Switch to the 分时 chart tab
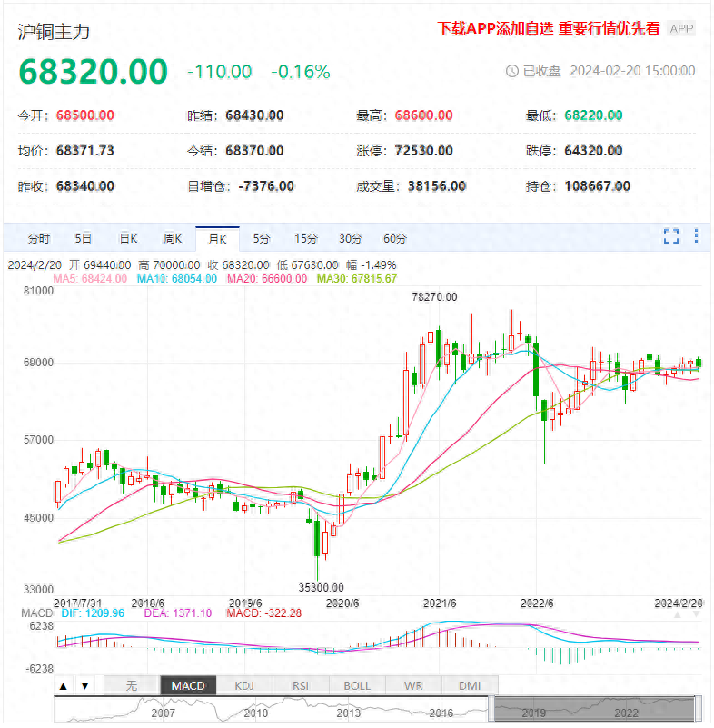The width and height of the screenshot is (714, 728). (39, 239)
